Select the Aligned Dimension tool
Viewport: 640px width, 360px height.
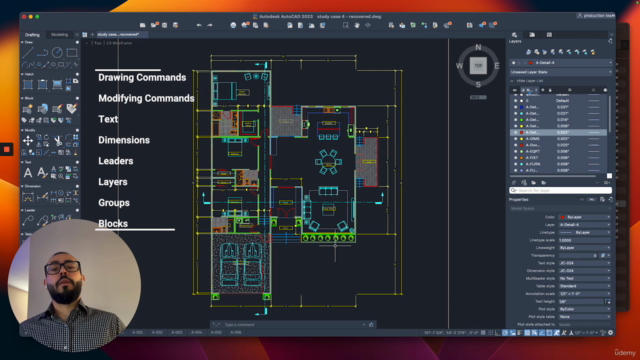click(42, 197)
